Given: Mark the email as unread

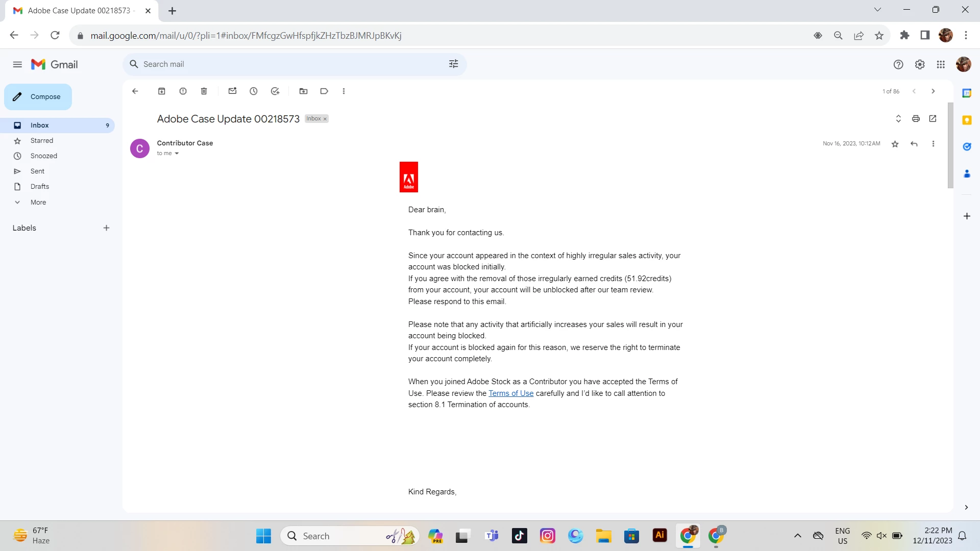Looking at the screenshot, I should click(x=232, y=91).
